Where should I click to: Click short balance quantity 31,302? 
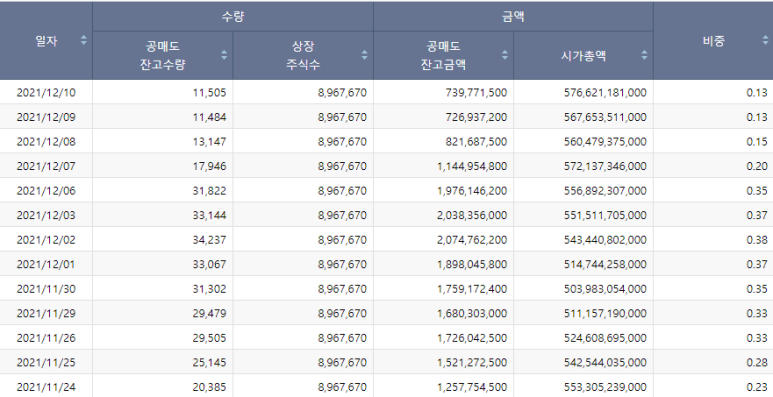(210, 289)
